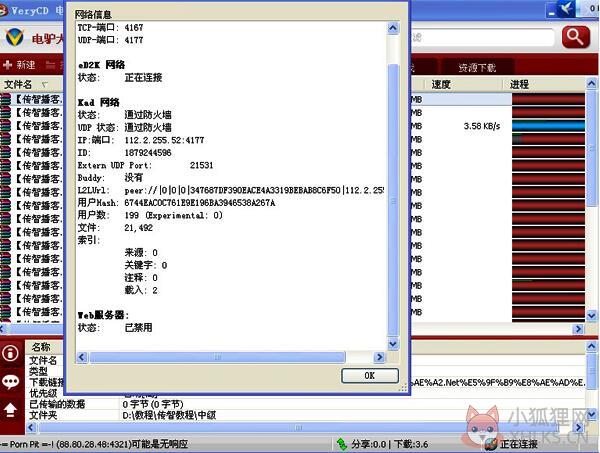The width and height of the screenshot is (600, 453).
Task: Click the 3.58 KB/s speed value
Action: coord(482,126)
